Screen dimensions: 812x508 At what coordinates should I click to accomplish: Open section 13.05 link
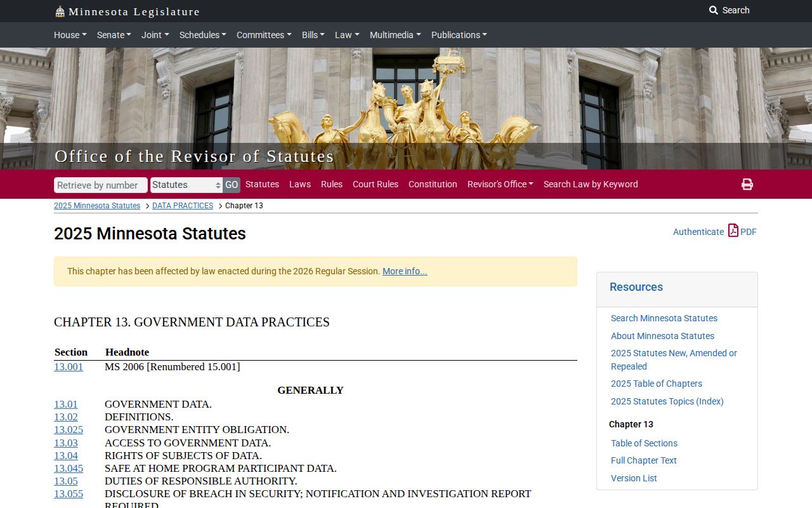click(66, 481)
